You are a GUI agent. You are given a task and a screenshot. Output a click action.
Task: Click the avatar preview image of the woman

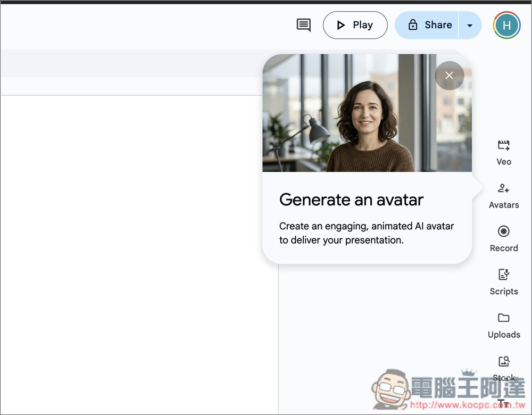coord(367,113)
